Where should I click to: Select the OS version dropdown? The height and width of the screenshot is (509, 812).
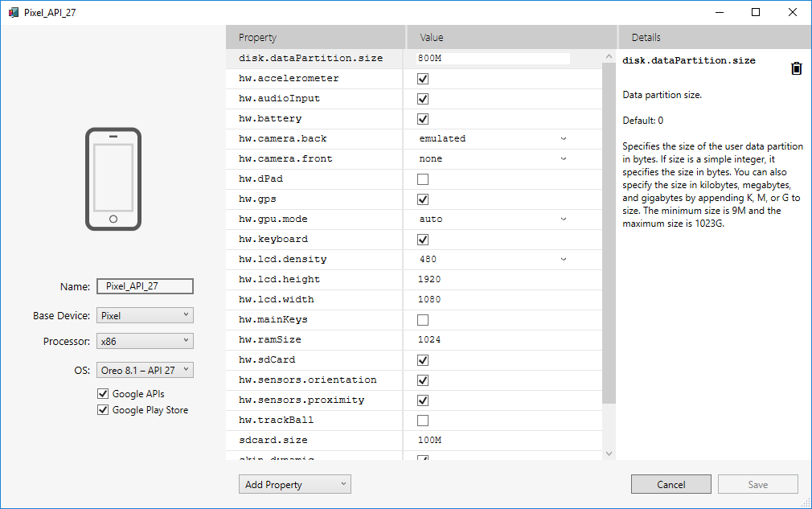pyautogui.click(x=145, y=370)
